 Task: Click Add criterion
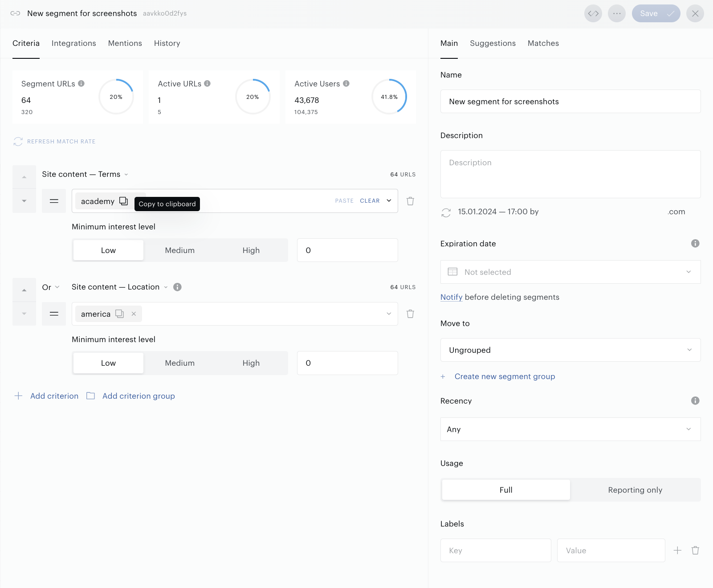(54, 396)
